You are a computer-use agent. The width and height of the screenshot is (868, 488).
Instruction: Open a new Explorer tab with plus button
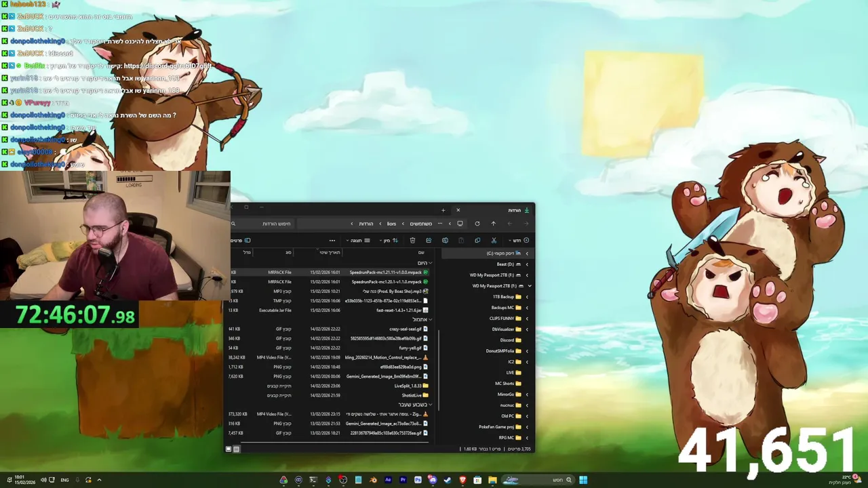(x=443, y=210)
